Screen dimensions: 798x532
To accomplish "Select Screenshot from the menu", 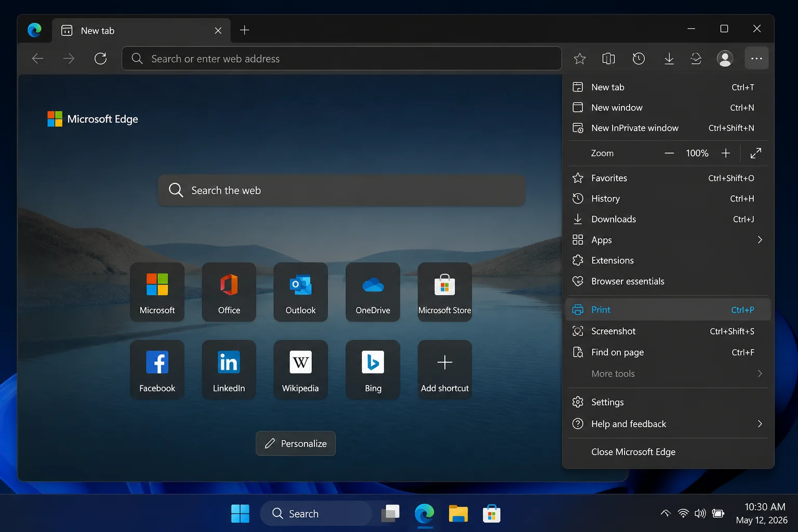I will [x=668, y=331].
